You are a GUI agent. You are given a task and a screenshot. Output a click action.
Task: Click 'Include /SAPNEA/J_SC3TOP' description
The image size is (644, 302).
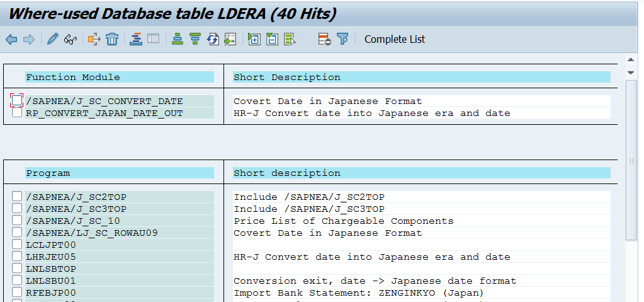pos(309,209)
